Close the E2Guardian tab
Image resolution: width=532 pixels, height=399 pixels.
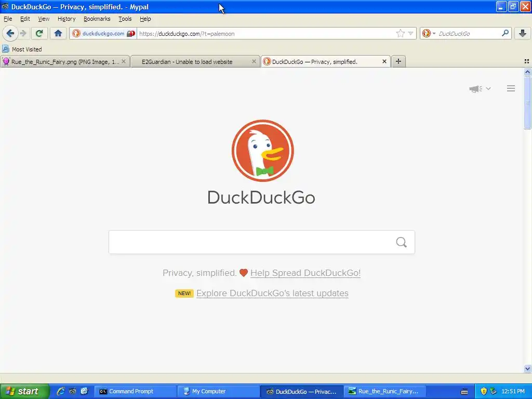coord(254,61)
